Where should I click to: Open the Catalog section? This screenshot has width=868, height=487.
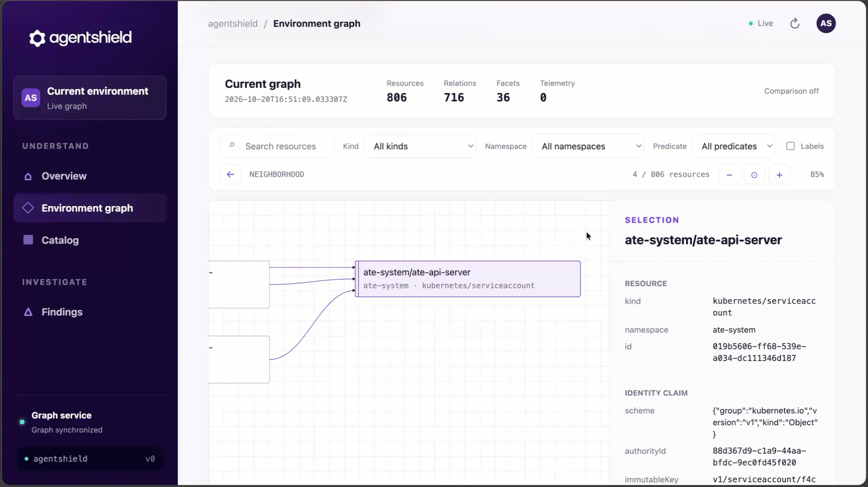tap(90, 240)
